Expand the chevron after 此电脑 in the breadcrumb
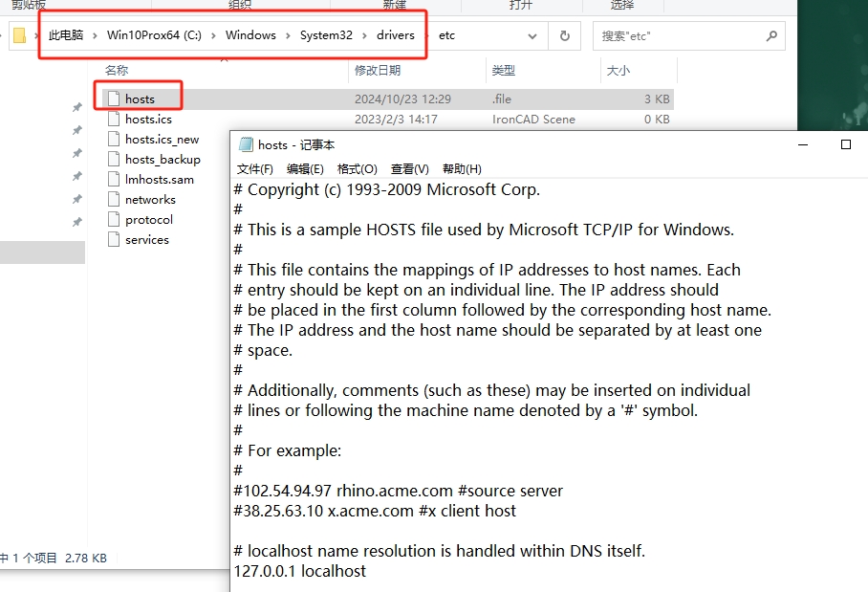This screenshot has width=868, height=592. pyautogui.click(x=95, y=36)
